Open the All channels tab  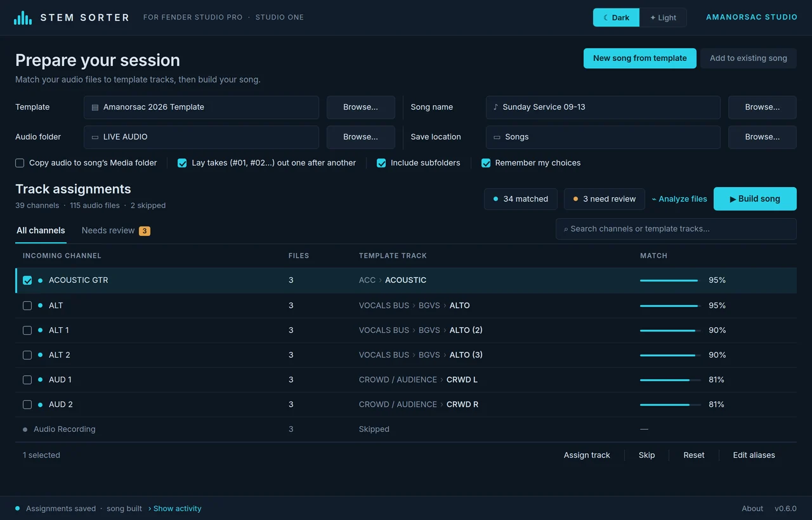coord(41,230)
